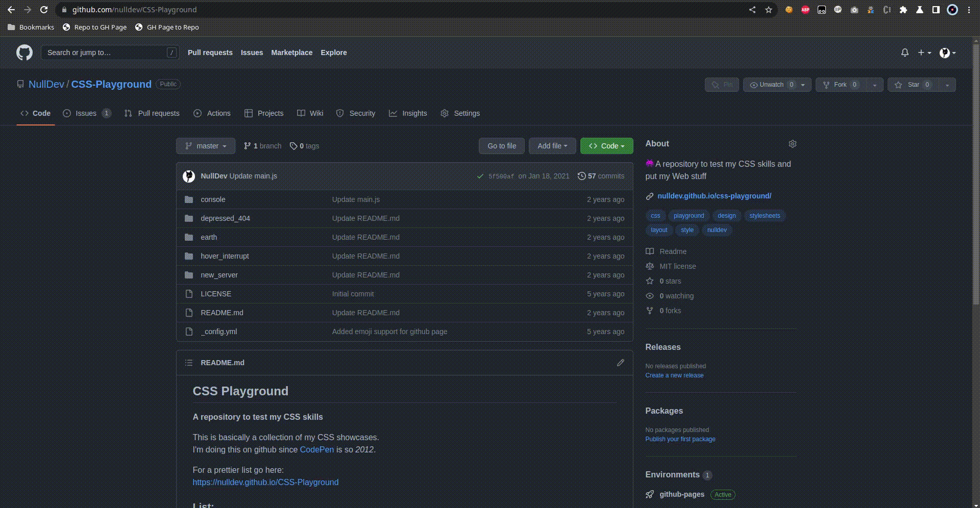Expand the green Code dropdown
Viewport: 980px width, 508px height.
click(606, 146)
